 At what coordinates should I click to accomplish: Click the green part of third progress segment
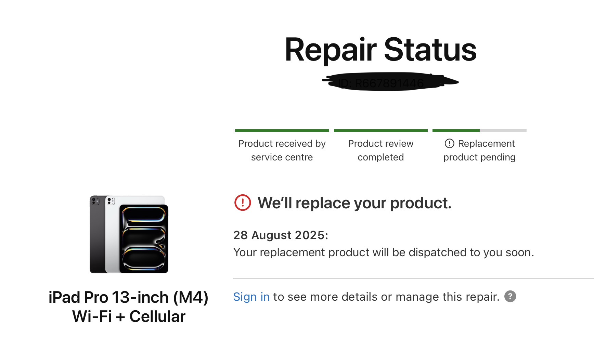coord(456,130)
